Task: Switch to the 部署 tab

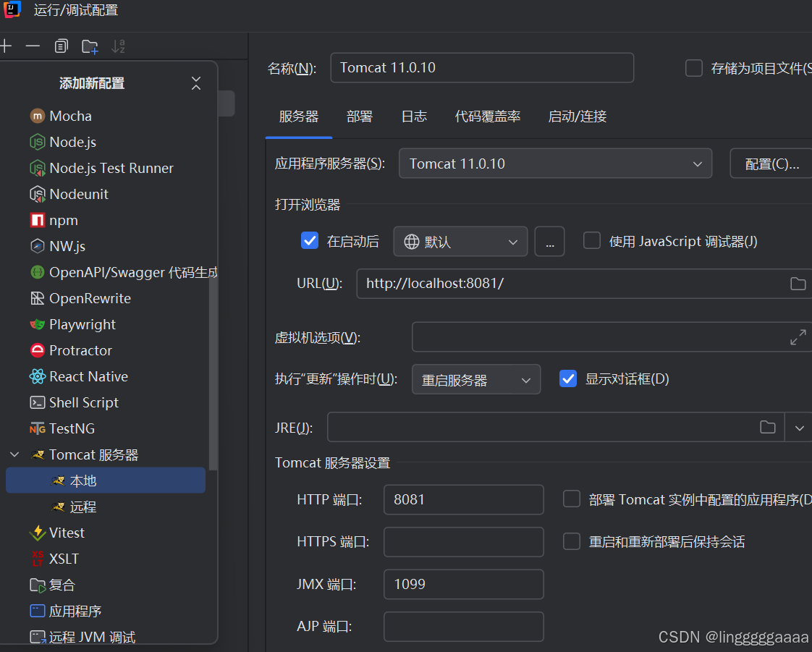Action: [360, 117]
